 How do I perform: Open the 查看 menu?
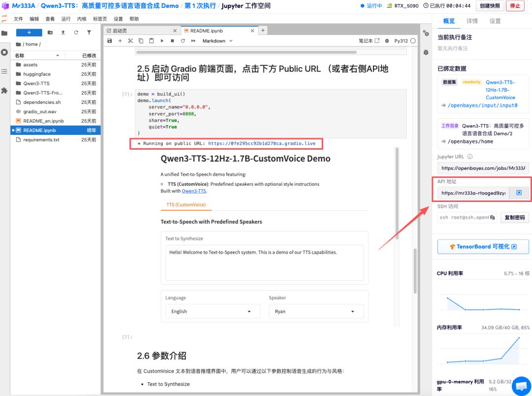click(50, 19)
